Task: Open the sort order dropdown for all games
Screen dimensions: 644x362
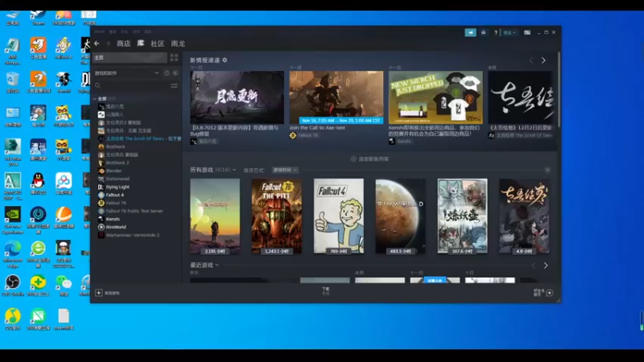Action: pyautogui.click(x=285, y=170)
